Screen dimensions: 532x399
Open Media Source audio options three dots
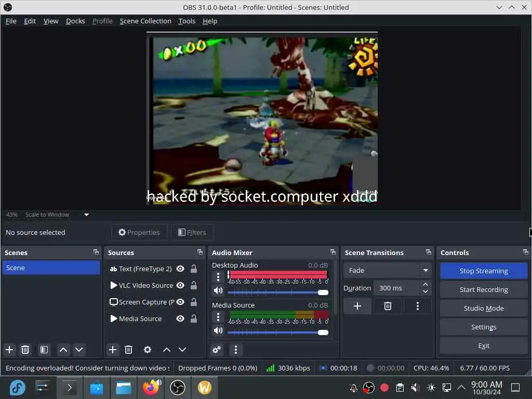[x=218, y=317]
